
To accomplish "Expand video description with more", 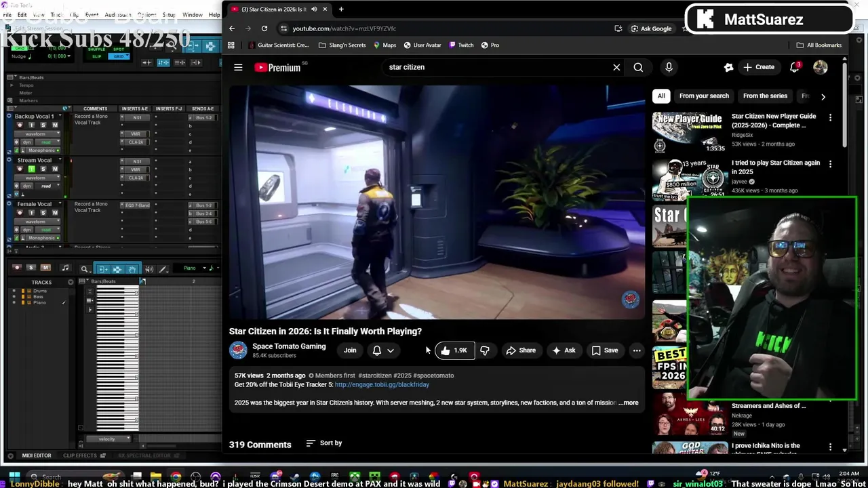I will (628, 403).
